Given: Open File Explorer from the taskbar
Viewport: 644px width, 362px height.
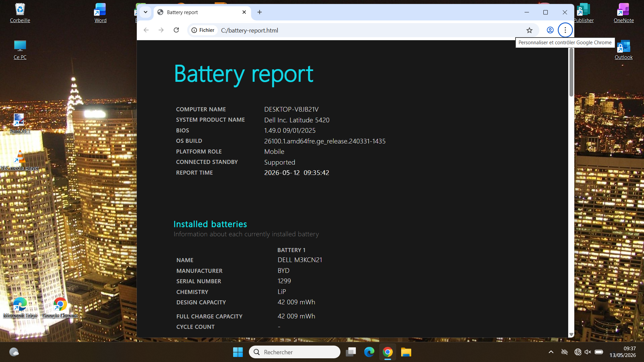Looking at the screenshot, I should point(406,352).
